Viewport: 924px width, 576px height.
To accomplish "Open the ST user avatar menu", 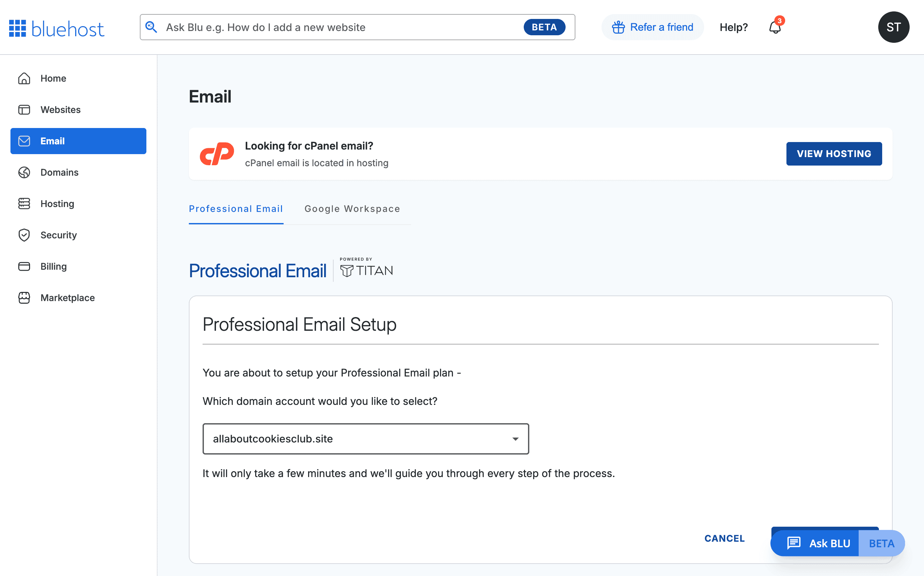I will [x=894, y=27].
